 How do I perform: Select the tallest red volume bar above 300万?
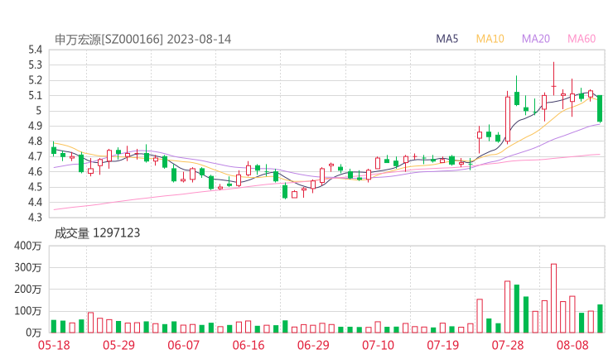553,299
